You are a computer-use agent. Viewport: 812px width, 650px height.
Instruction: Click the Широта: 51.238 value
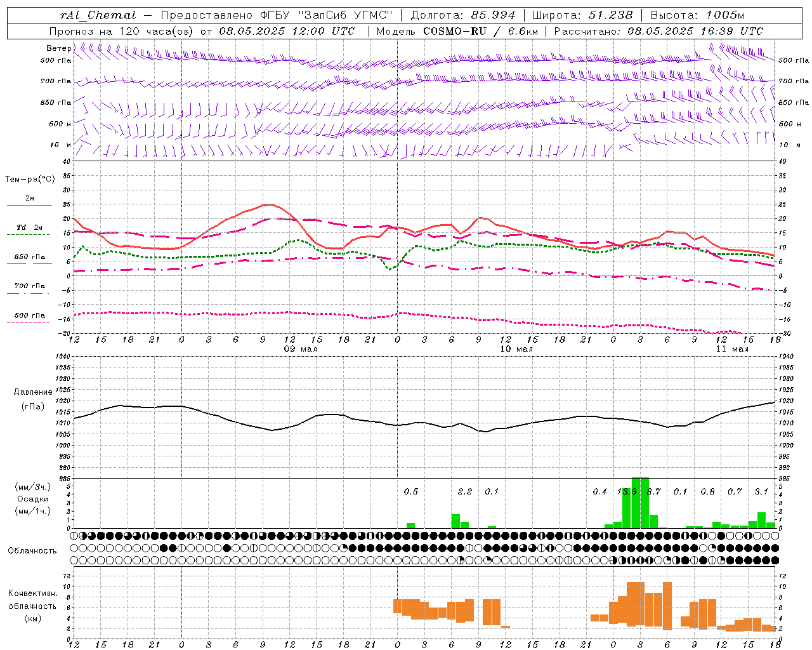coord(582,15)
